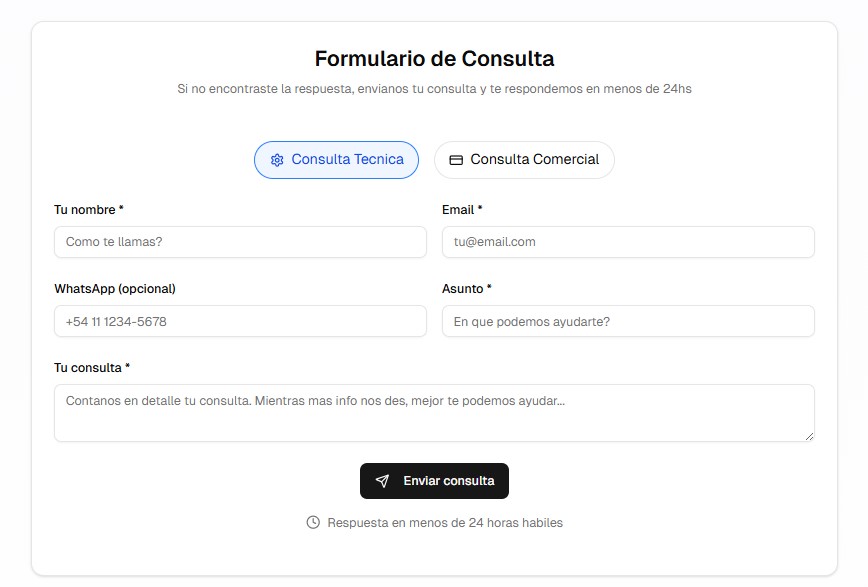Focus the Tu consulta message textarea

[x=434, y=412]
